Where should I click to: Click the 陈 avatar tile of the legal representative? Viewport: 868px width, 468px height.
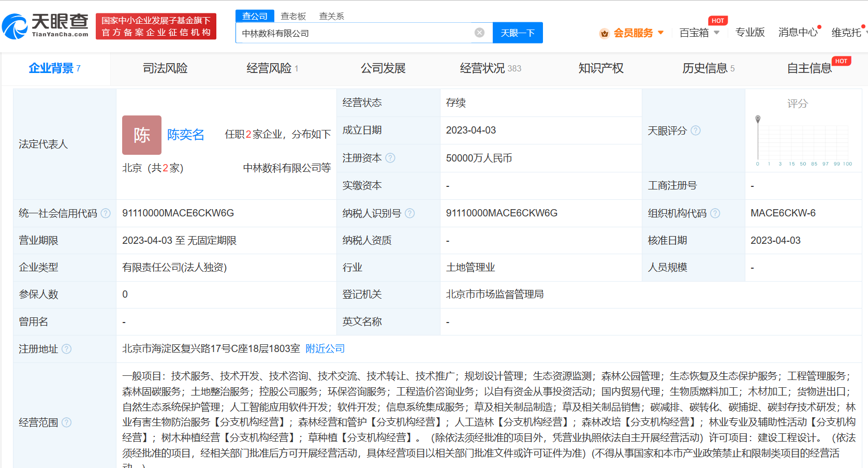click(x=142, y=135)
